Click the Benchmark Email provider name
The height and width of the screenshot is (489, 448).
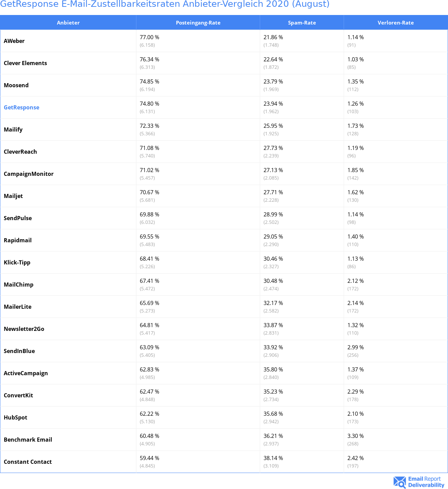[28, 440]
